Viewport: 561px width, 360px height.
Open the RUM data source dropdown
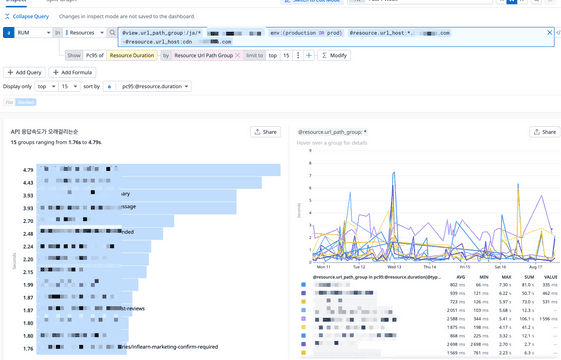click(33, 33)
